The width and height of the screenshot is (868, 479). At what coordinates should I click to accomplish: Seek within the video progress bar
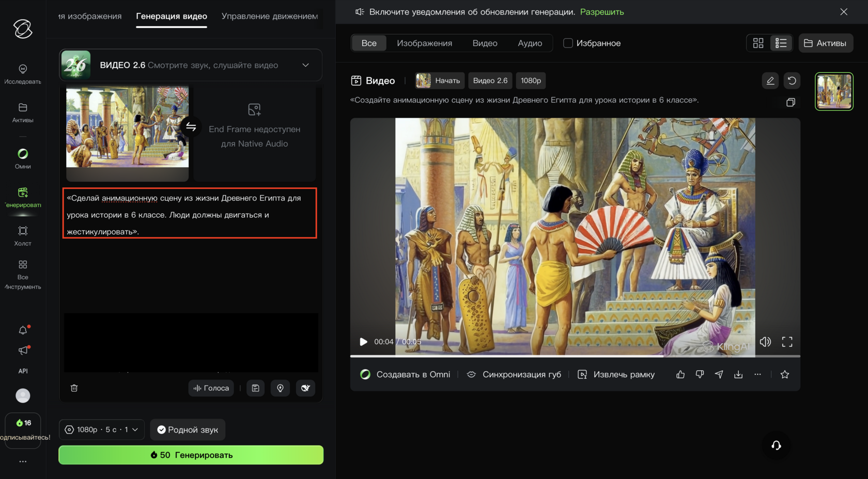click(575, 356)
